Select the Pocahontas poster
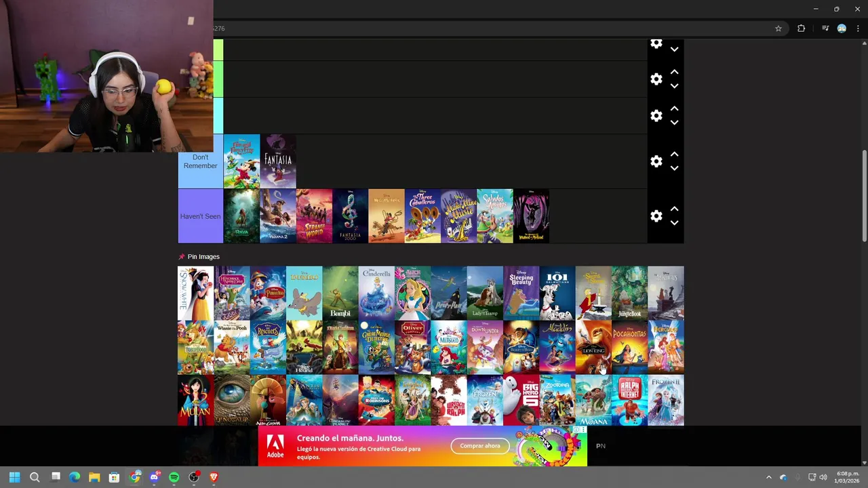The width and height of the screenshot is (868, 488). (629, 347)
